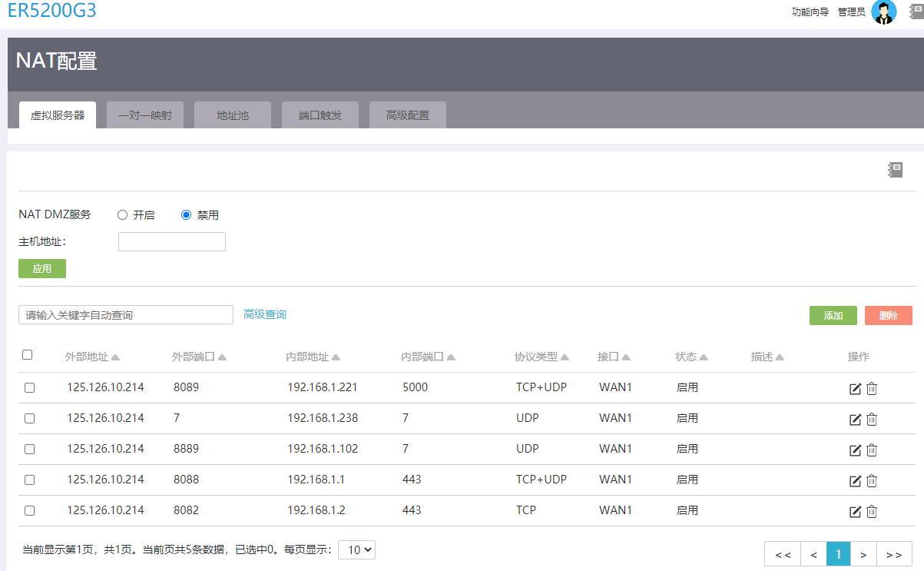Image resolution: width=924 pixels, height=571 pixels.
Task: Select the 禁用 radio for NAT DMZ
Action: point(186,215)
